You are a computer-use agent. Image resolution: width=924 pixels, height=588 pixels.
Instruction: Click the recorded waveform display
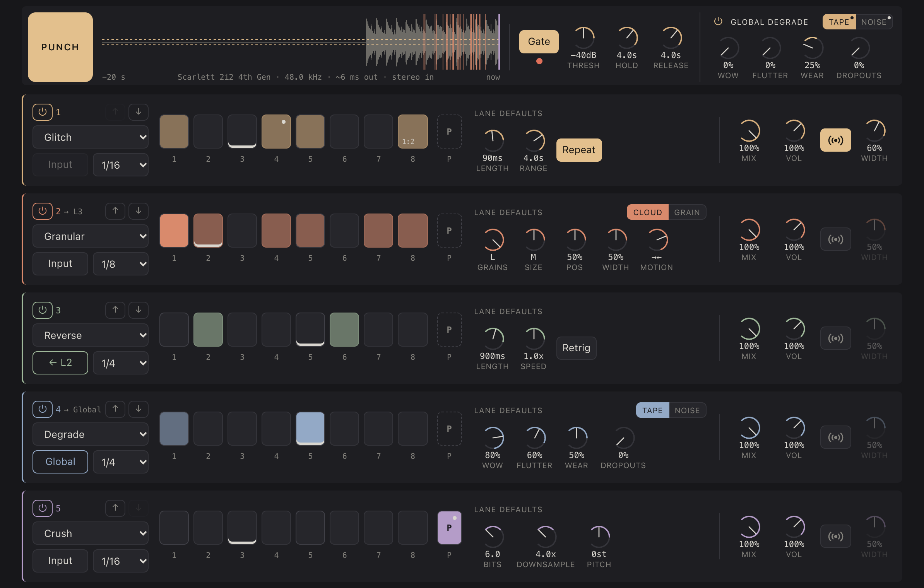pos(301,42)
